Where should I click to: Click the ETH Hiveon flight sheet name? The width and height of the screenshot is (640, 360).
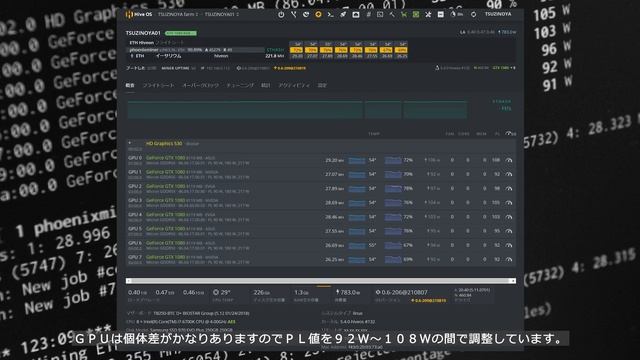(x=142, y=43)
